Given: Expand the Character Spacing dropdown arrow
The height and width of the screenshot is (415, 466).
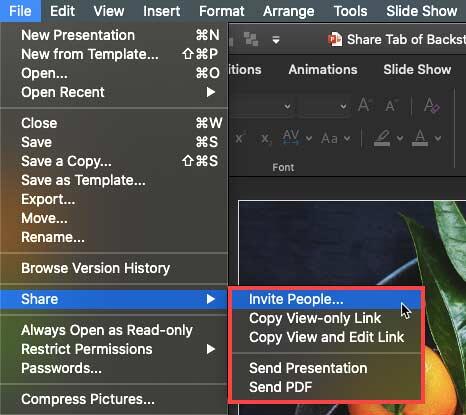Looking at the screenshot, I should (309, 138).
